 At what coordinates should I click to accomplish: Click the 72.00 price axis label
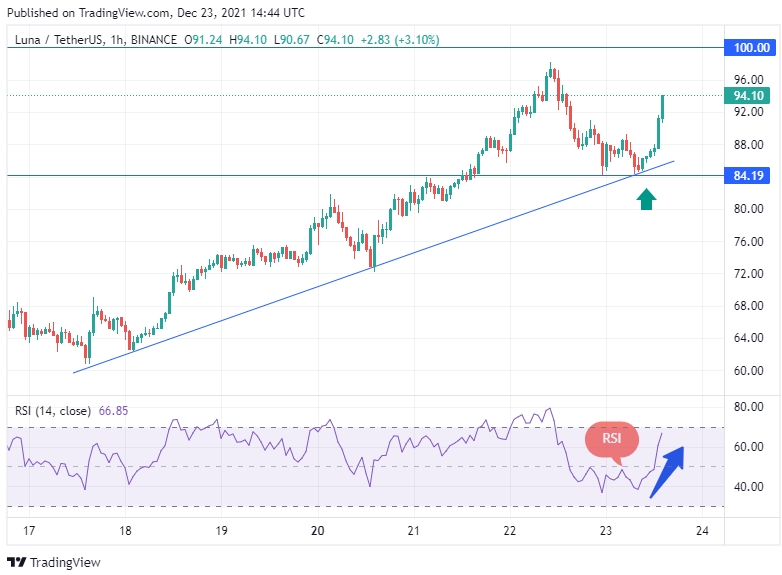(x=749, y=274)
